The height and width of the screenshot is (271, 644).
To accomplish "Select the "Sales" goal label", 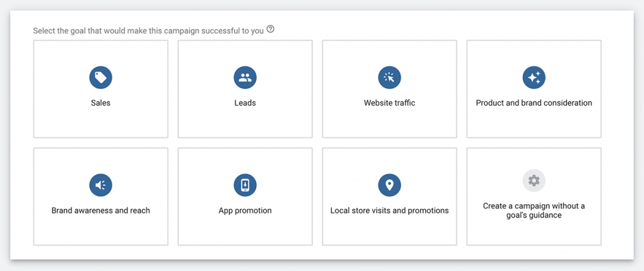I will pyautogui.click(x=101, y=103).
